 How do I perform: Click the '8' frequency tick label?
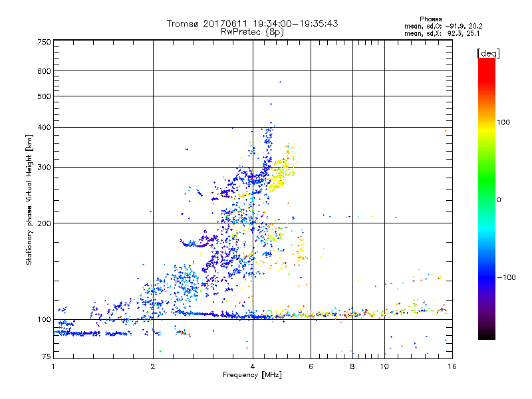pyautogui.click(x=352, y=366)
